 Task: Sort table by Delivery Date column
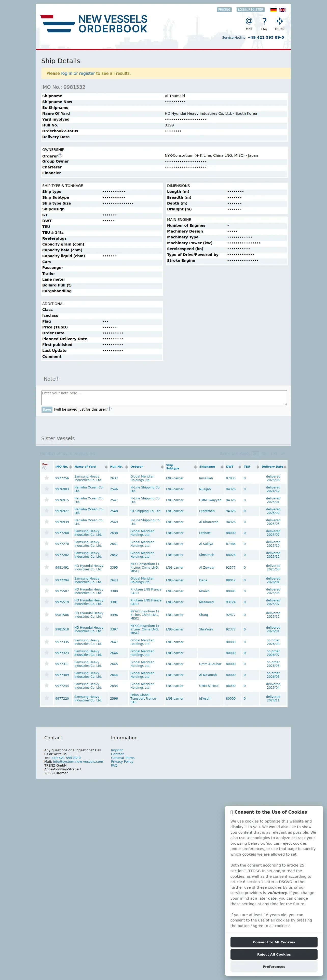274,466
